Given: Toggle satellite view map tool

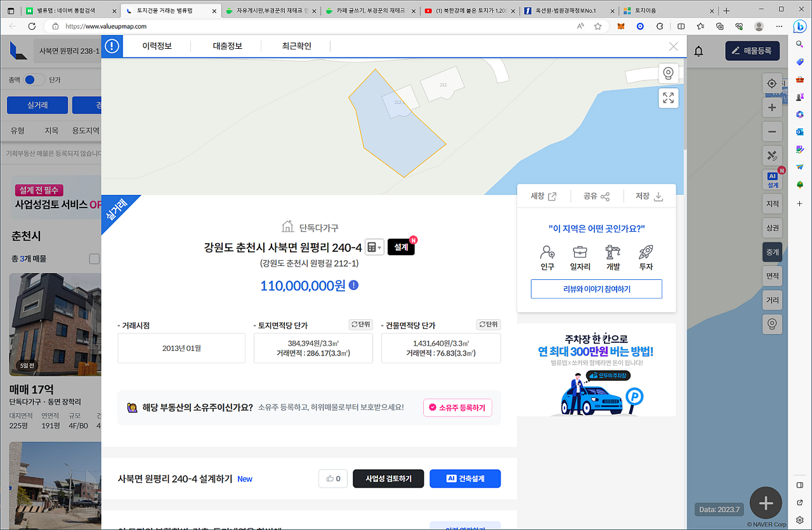Looking at the screenshot, I should (771, 156).
